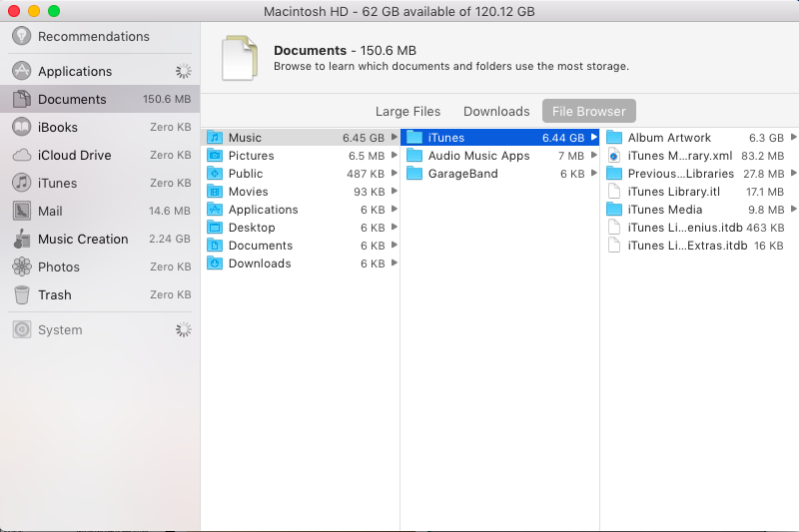The width and height of the screenshot is (799, 532).
Task: Click the iTunes music note sidebar icon
Action: [x=21, y=183]
